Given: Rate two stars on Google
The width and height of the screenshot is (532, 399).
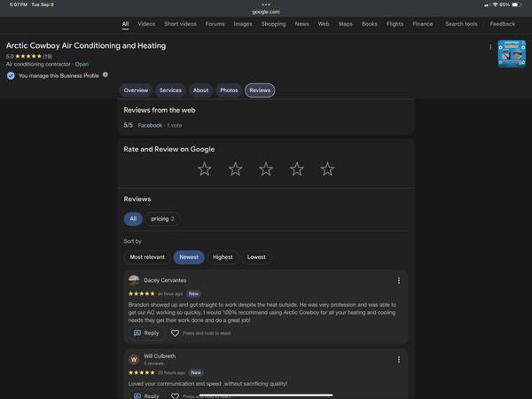Looking at the screenshot, I should (x=235, y=169).
